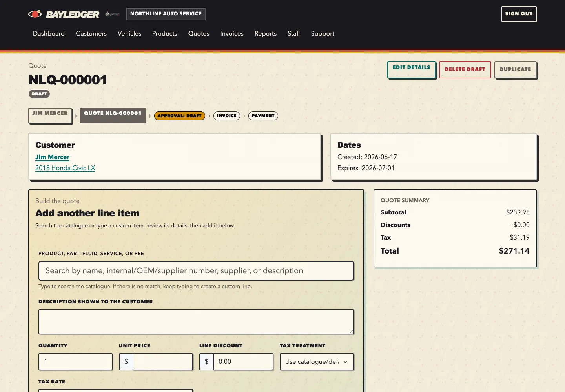Click the total amount $271.14

(514, 251)
